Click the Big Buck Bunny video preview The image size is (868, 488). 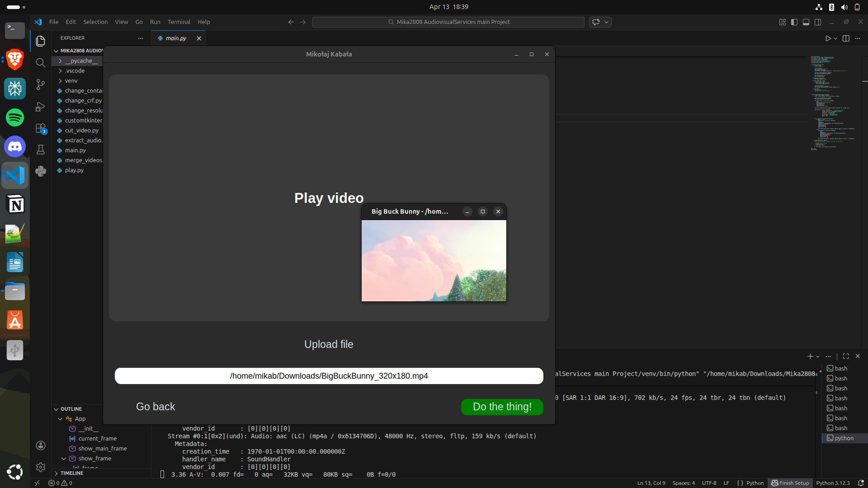434,261
